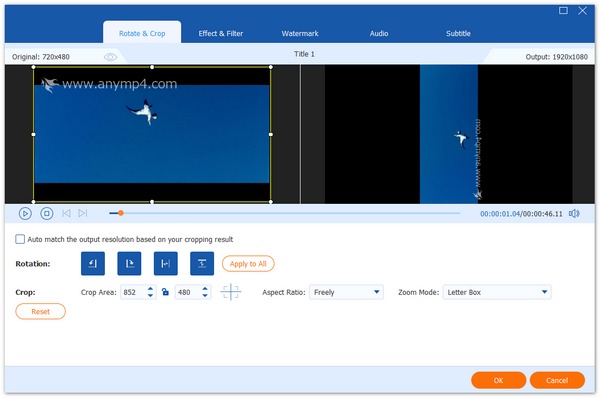
Task: Cancel the editing dialog
Action: tap(557, 380)
